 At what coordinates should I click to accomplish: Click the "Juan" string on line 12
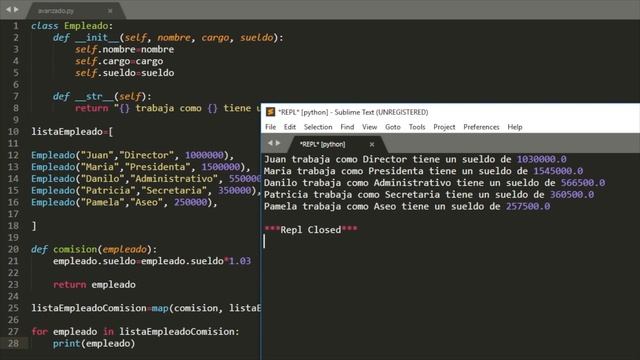tap(97, 155)
